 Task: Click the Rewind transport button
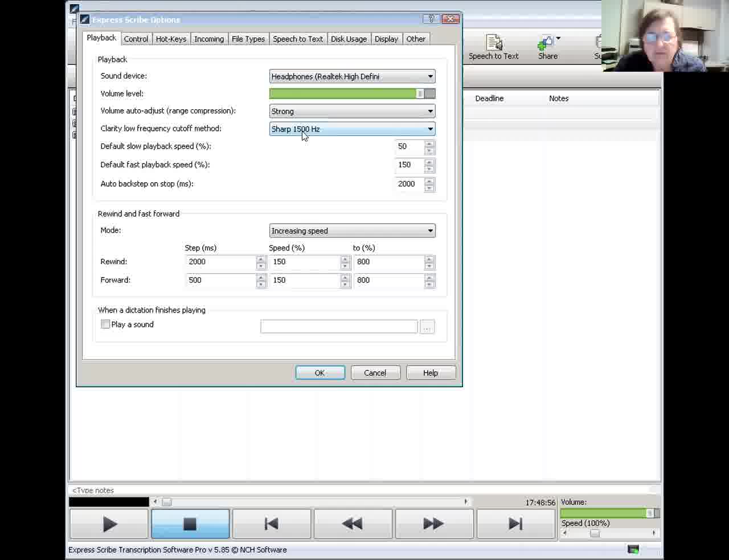point(353,524)
